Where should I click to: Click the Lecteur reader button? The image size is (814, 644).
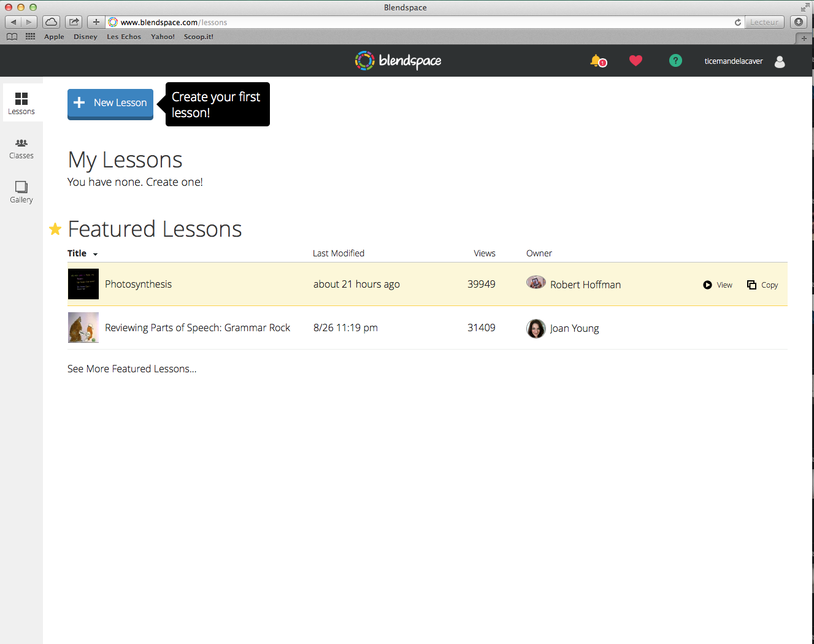point(764,22)
